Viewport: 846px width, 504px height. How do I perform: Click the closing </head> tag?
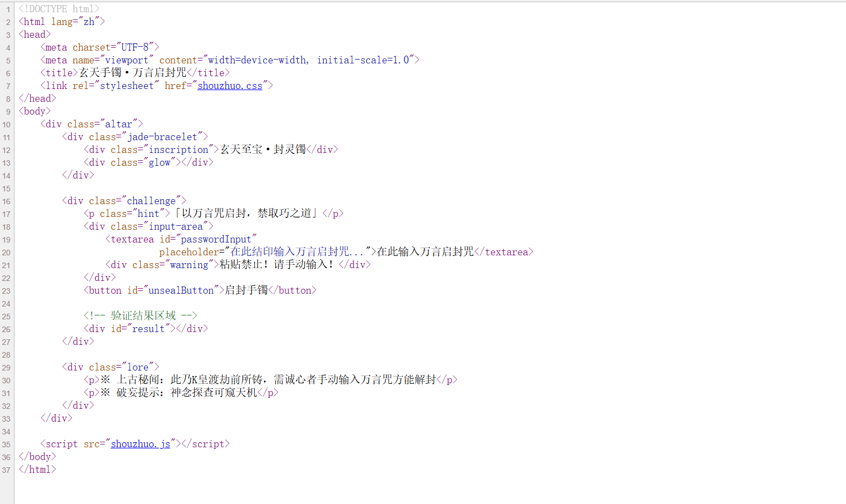click(x=37, y=98)
